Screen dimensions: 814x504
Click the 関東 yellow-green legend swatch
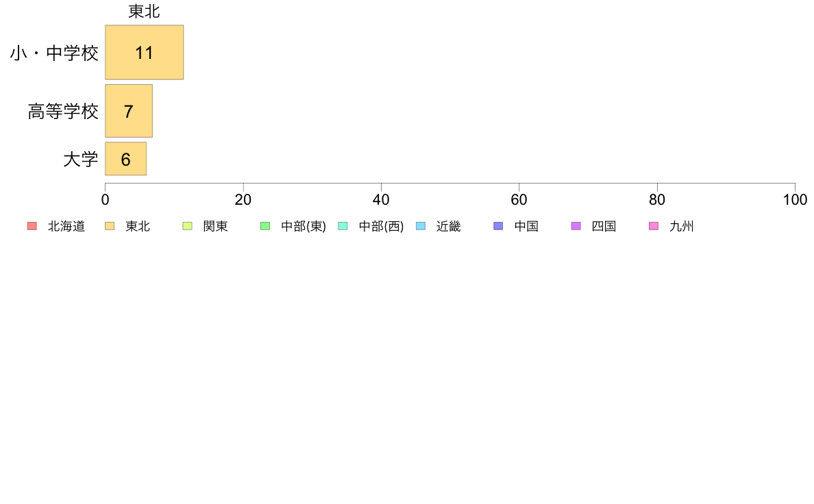[188, 226]
